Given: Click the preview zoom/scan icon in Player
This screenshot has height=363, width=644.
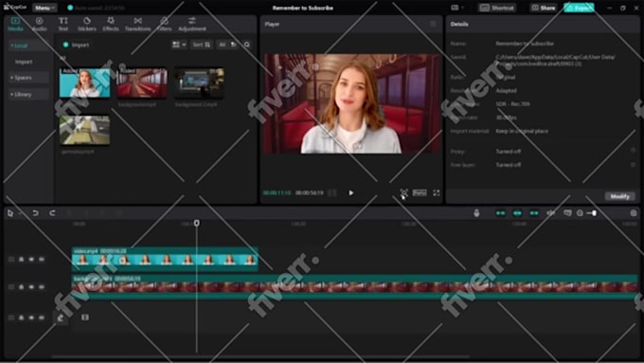Looking at the screenshot, I should tap(403, 192).
